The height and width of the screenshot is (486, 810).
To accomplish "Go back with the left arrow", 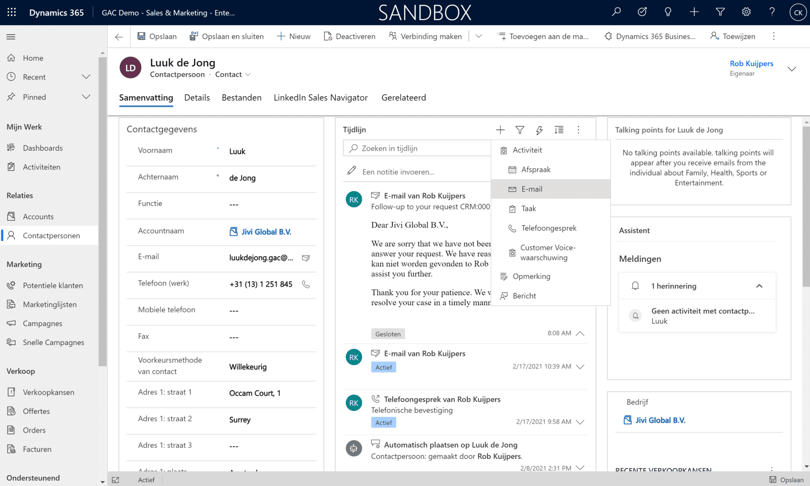I will click(119, 37).
